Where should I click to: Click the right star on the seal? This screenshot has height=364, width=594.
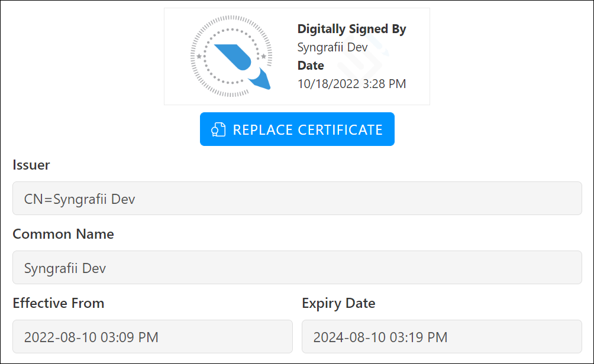[x=264, y=56]
